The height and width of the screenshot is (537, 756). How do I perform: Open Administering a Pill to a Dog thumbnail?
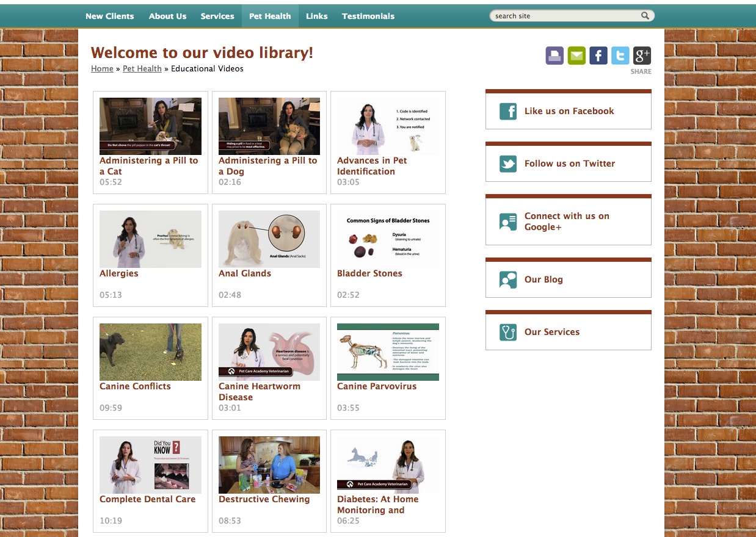tap(269, 126)
